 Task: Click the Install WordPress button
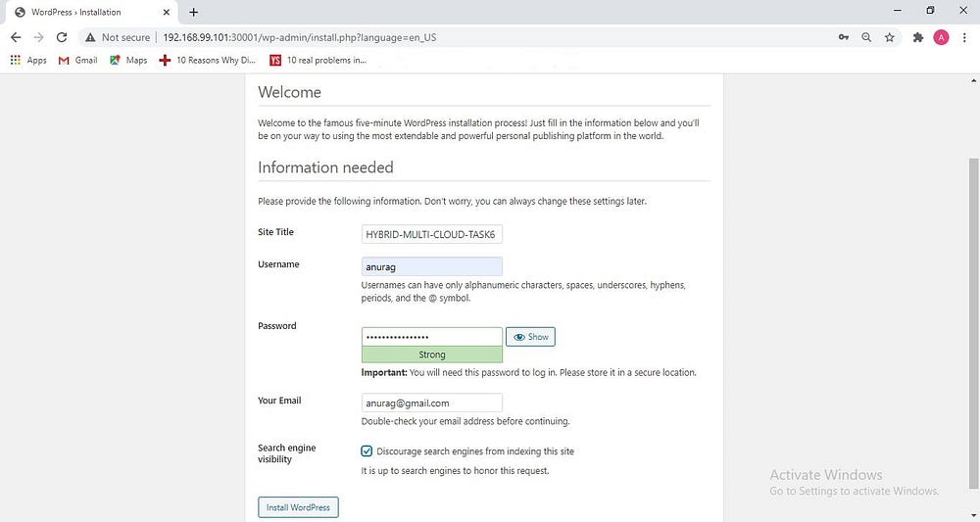coord(298,507)
